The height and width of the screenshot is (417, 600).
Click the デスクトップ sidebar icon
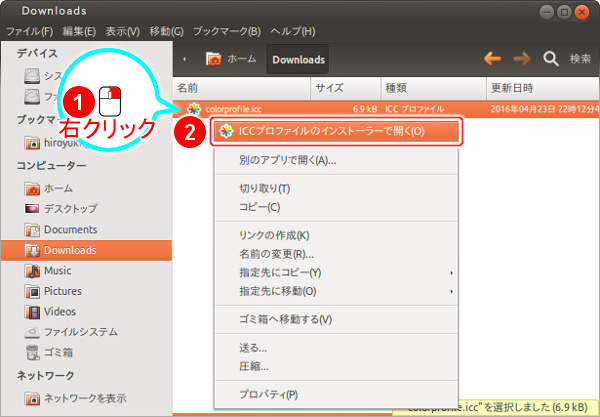coord(32,209)
